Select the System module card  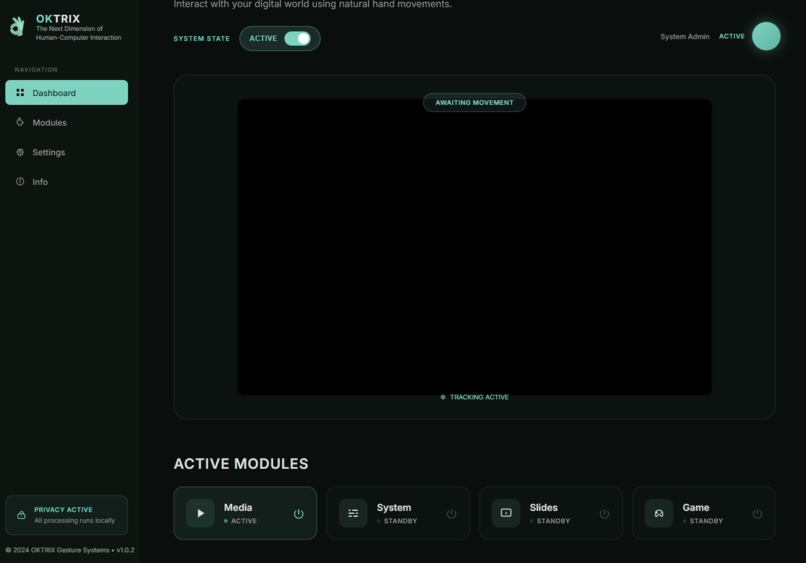tap(398, 513)
